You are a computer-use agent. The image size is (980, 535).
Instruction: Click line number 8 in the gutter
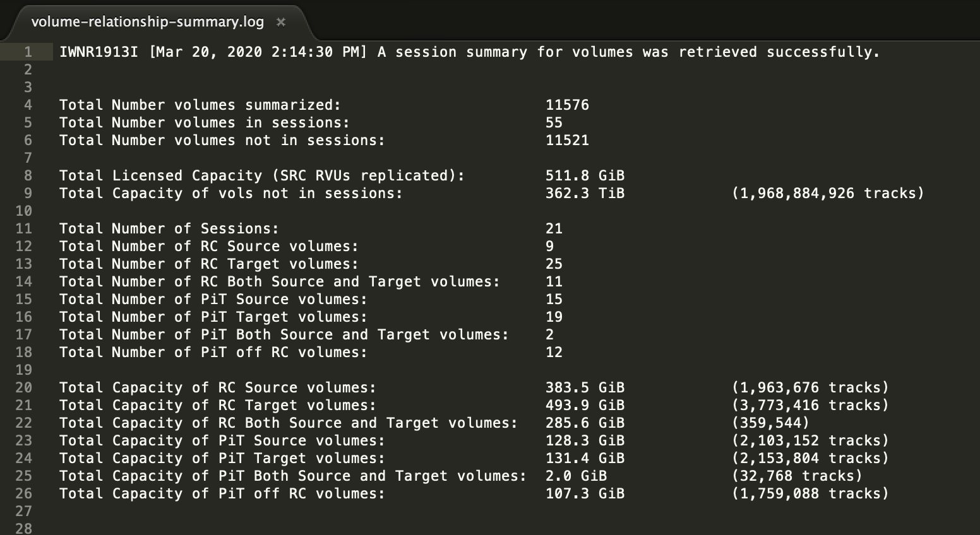[x=28, y=175]
